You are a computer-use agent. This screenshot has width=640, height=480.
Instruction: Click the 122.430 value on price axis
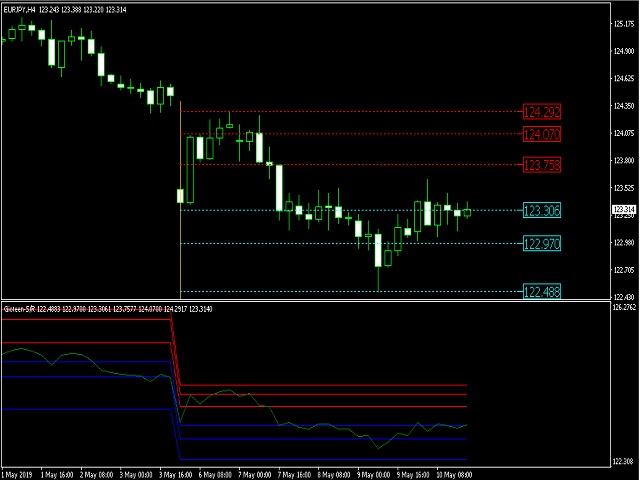[x=624, y=297]
